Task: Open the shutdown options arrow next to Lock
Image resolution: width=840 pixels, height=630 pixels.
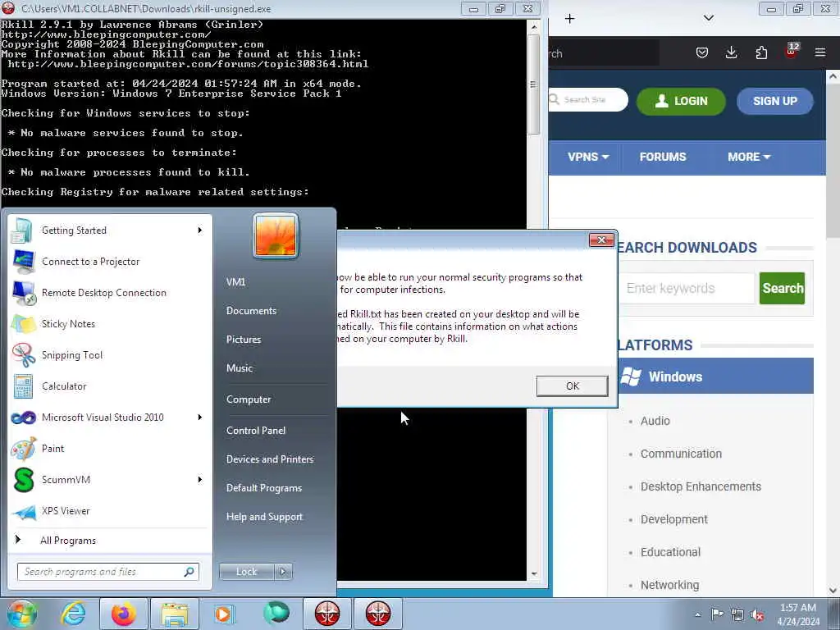Action: tap(283, 572)
